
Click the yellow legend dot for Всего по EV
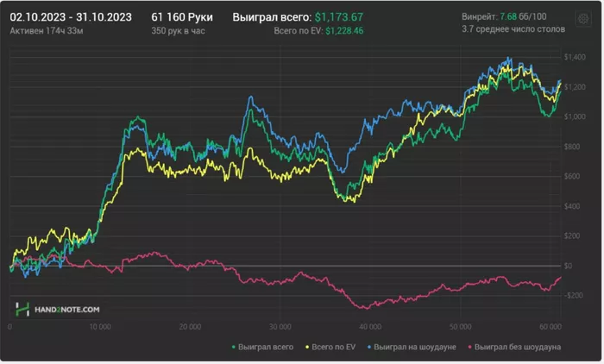point(307,348)
